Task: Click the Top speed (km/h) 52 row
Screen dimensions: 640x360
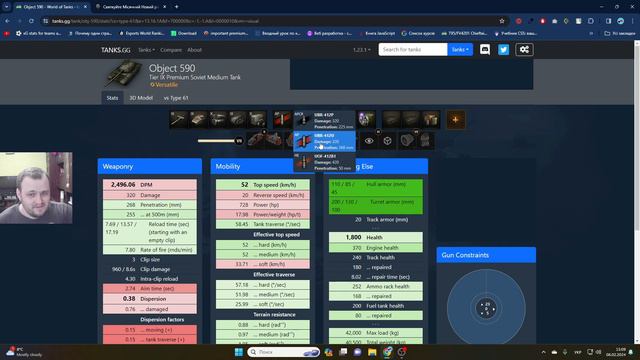Action: [x=263, y=184]
